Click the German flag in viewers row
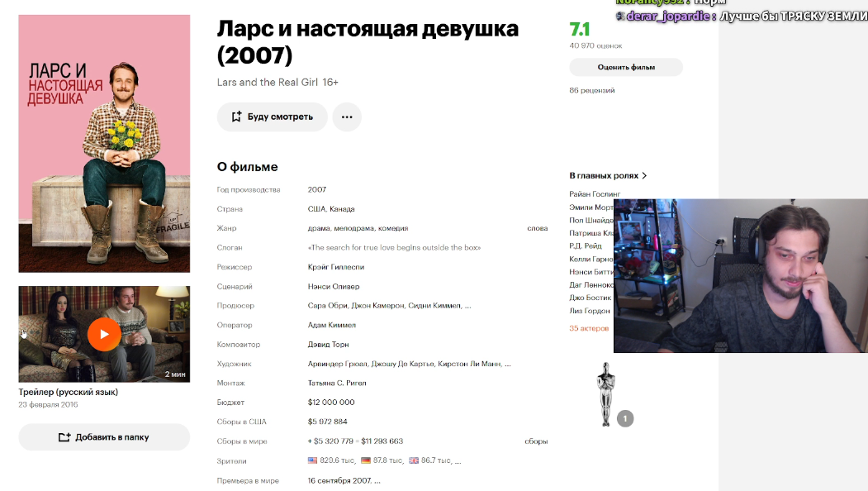This screenshot has height=491, width=868. pos(365,460)
